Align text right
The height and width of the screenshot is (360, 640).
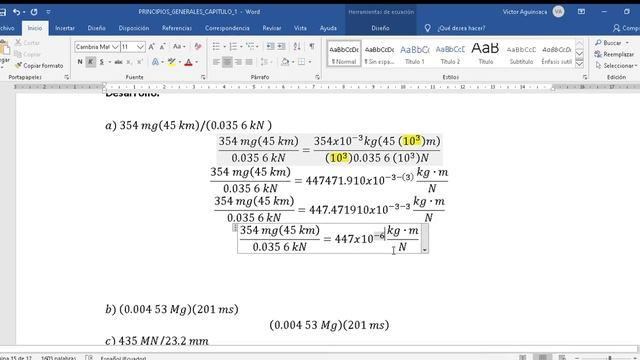pyautogui.click(x=238, y=62)
